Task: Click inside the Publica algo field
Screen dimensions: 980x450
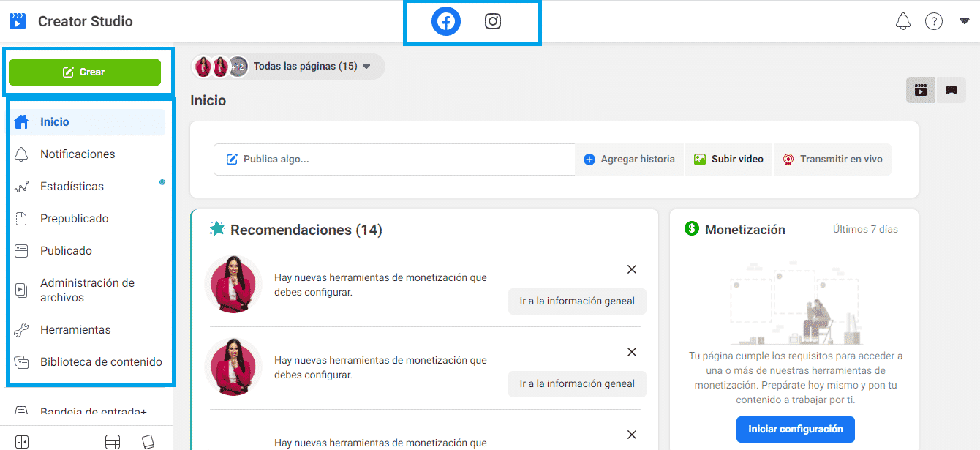Action: click(395, 160)
